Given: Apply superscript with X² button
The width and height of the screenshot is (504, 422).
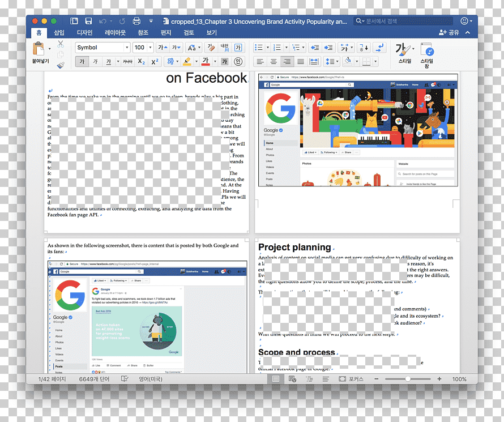Looking at the screenshot, I should coord(155,61).
